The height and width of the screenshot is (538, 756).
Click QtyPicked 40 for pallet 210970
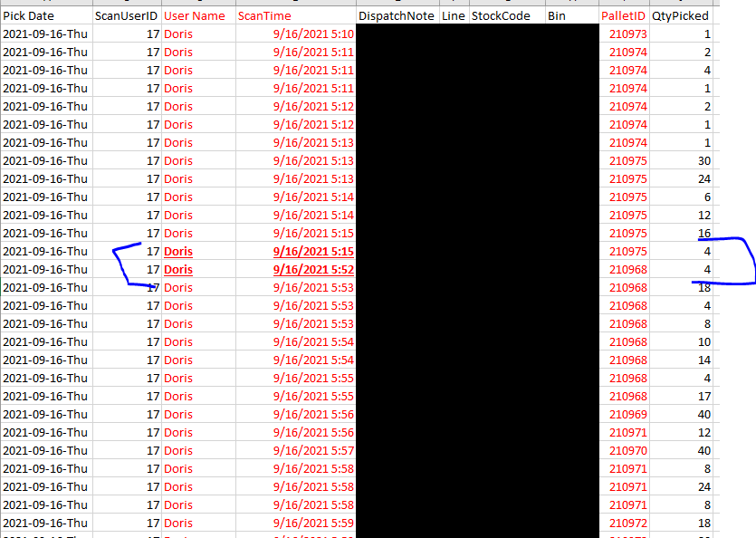[681, 451]
